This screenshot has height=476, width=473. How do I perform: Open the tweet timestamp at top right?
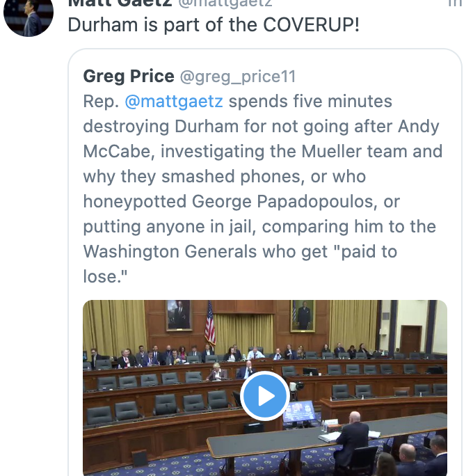454,3
